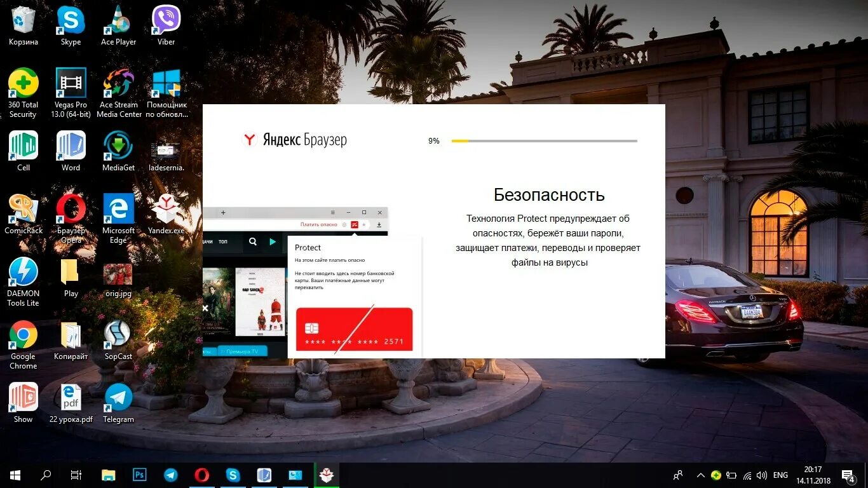This screenshot has height=488, width=868.
Task: Open the Word desktop shortcut
Action: [71, 151]
